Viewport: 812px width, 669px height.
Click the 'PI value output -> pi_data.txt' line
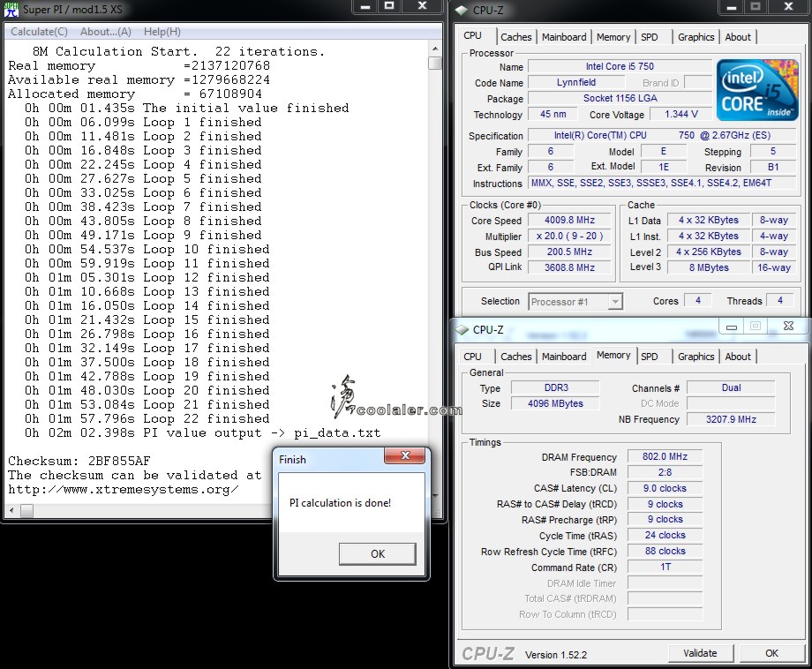[202, 432]
